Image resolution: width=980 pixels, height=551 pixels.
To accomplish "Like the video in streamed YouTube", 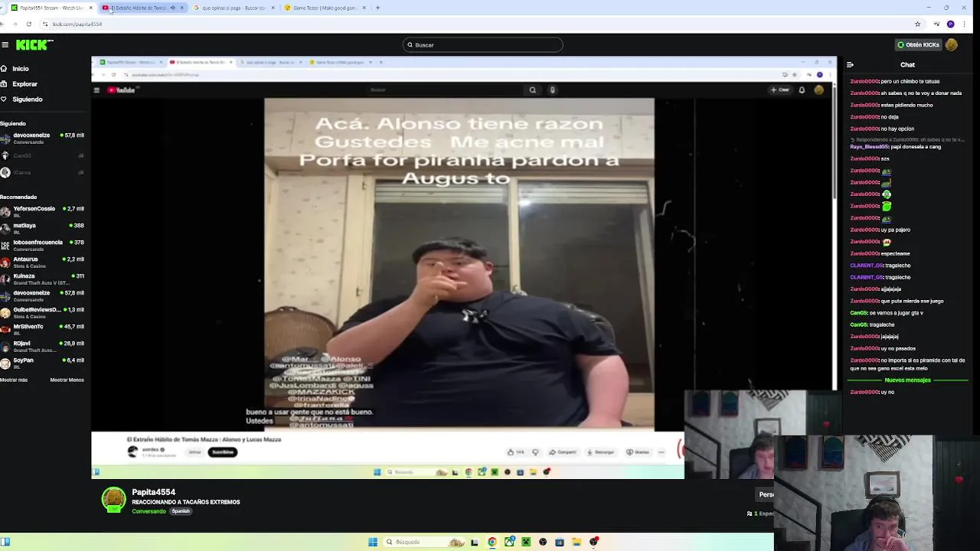I will [516, 452].
